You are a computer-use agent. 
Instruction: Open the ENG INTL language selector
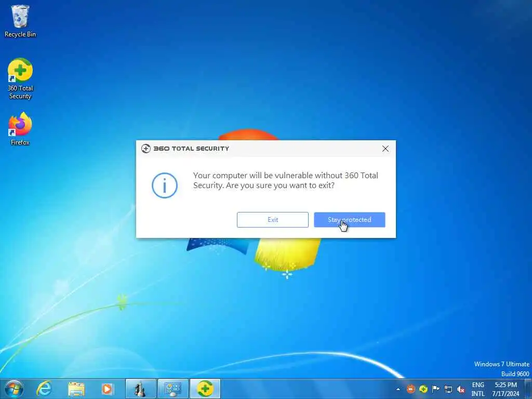pyautogui.click(x=478, y=389)
